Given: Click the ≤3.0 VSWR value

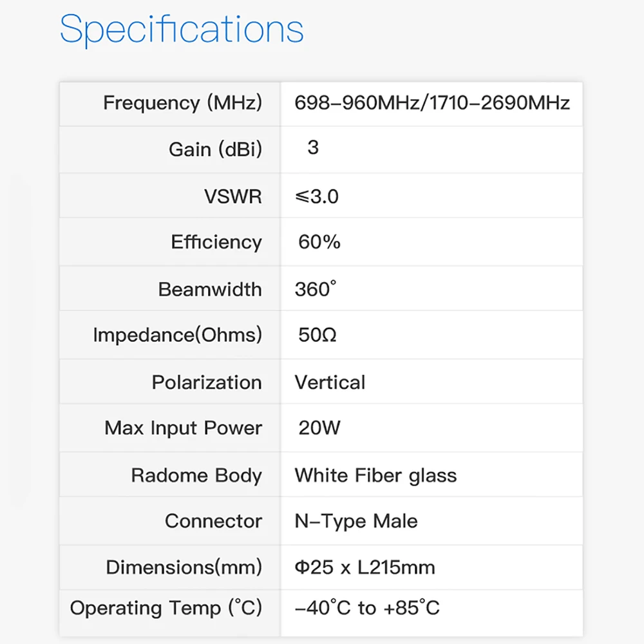Looking at the screenshot, I should [x=317, y=196].
